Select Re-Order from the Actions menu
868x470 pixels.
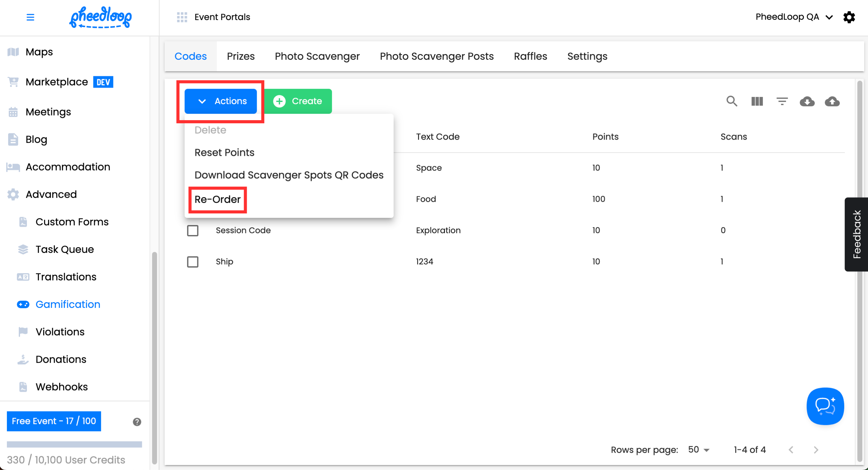coord(218,199)
